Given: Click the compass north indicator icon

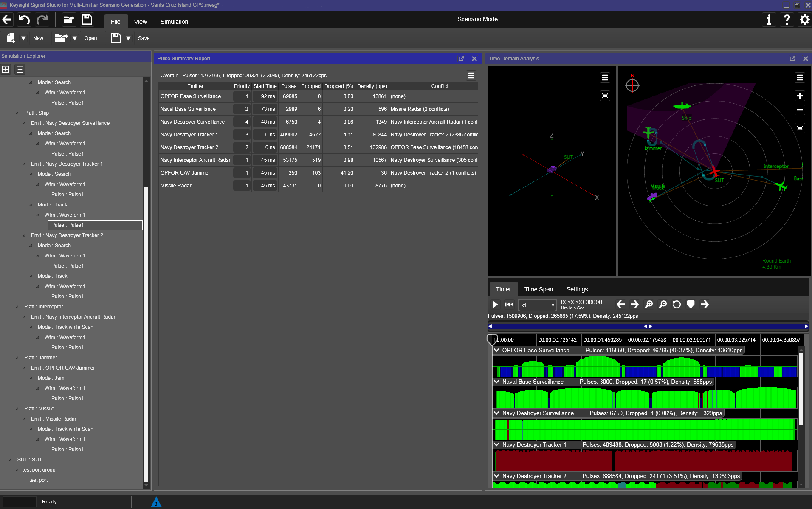Looking at the screenshot, I should coord(632,85).
